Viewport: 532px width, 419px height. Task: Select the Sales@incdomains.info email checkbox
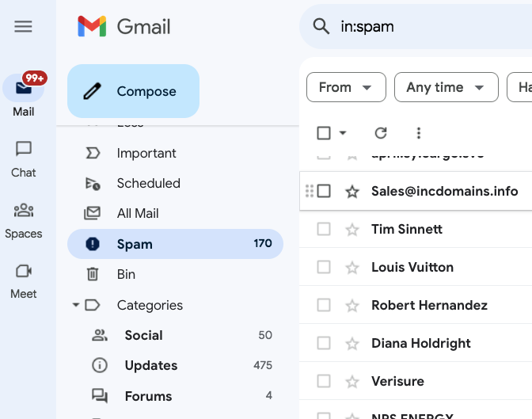(x=324, y=191)
